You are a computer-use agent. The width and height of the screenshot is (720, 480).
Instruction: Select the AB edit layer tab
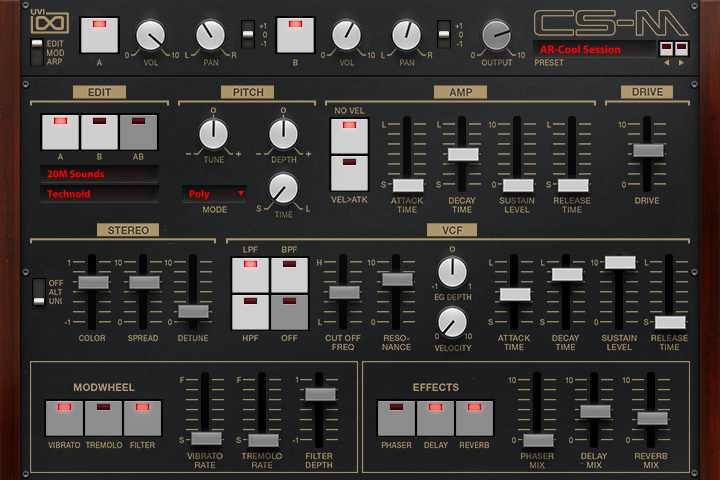tap(138, 131)
